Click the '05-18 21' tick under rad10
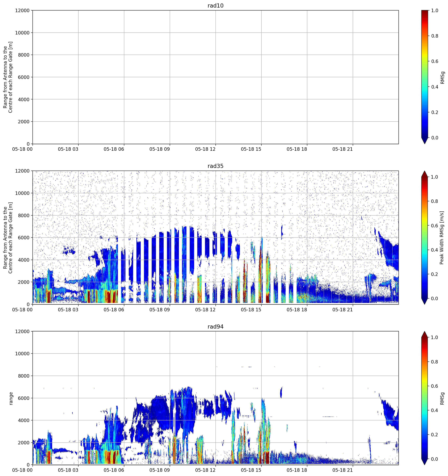448x476 pixels. pyautogui.click(x=343, y=149)
